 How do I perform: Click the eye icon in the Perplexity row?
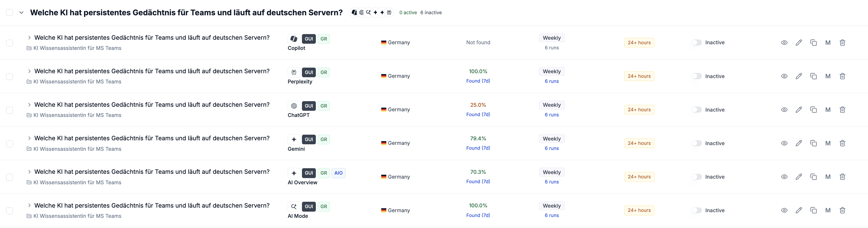coord(784,76)
